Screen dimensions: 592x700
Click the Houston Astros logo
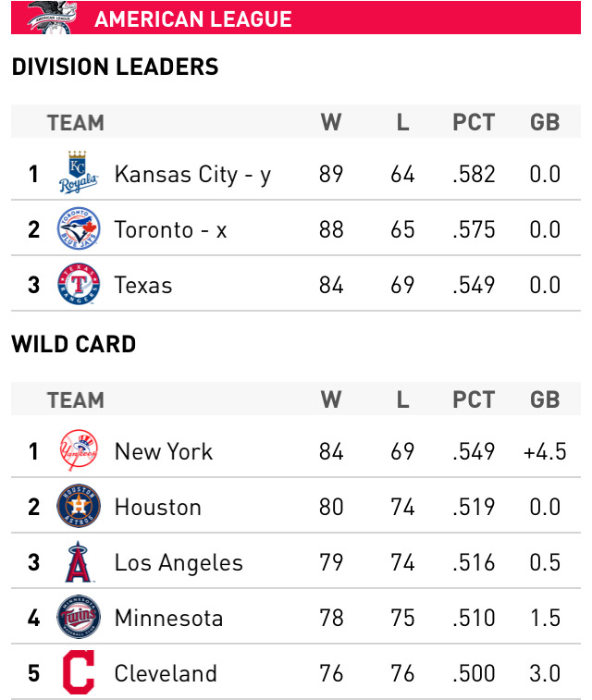(x=78, y=507)
